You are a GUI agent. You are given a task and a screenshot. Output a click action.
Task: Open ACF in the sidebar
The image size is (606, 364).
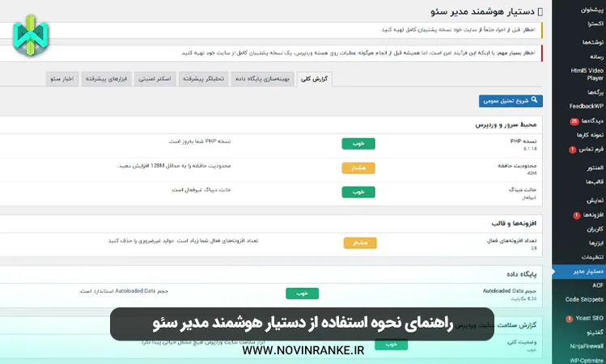tap(598, 286)
